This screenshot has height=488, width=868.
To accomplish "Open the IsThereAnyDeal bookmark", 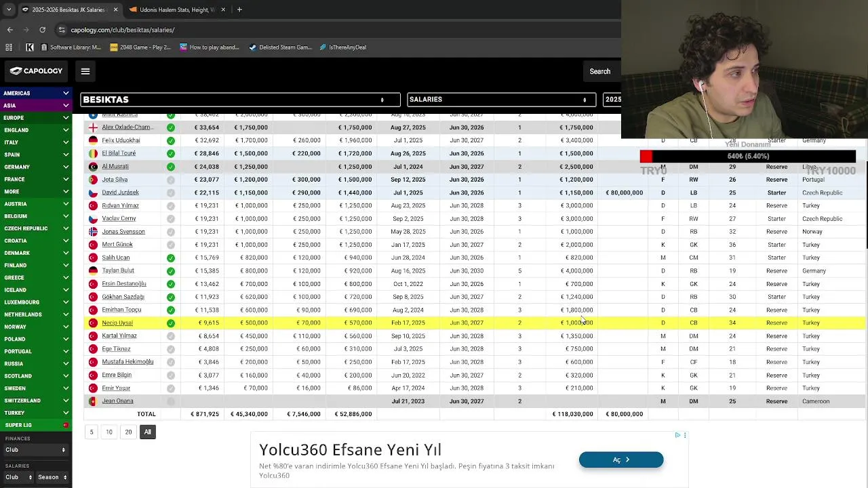I will click(342, 47).
